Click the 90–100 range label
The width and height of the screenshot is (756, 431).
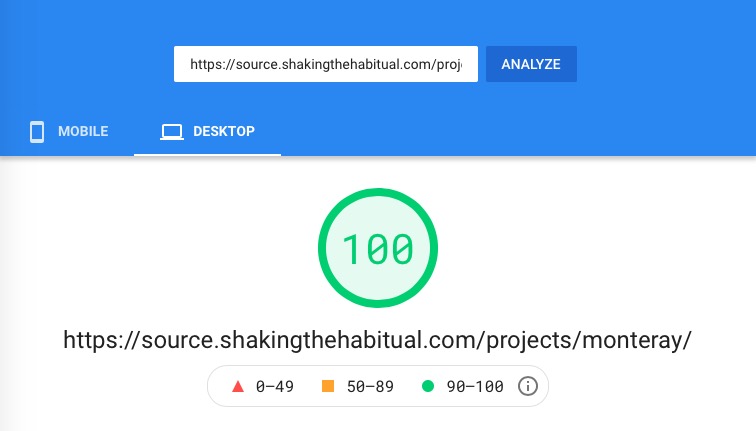(475, 387)
